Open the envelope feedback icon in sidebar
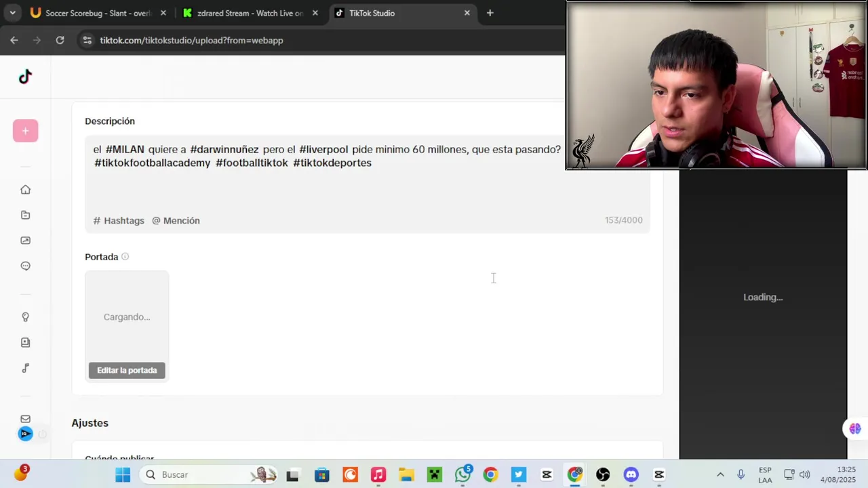The image size is (868, 488). [x=25, y=419]
